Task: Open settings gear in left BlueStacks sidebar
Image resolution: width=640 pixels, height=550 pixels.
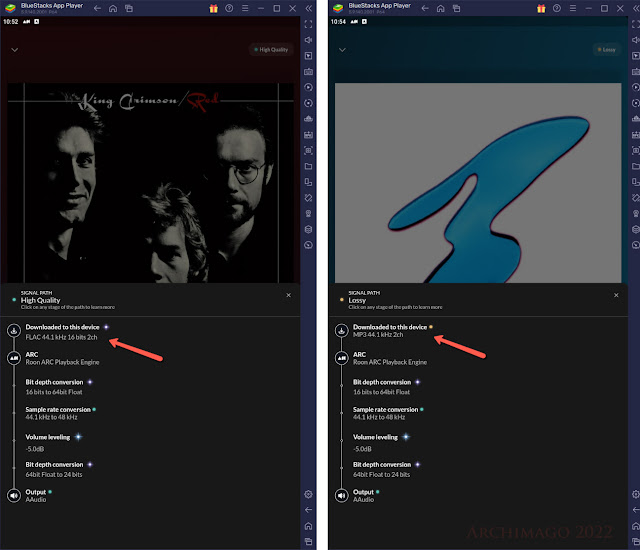Action: (309, 494)
